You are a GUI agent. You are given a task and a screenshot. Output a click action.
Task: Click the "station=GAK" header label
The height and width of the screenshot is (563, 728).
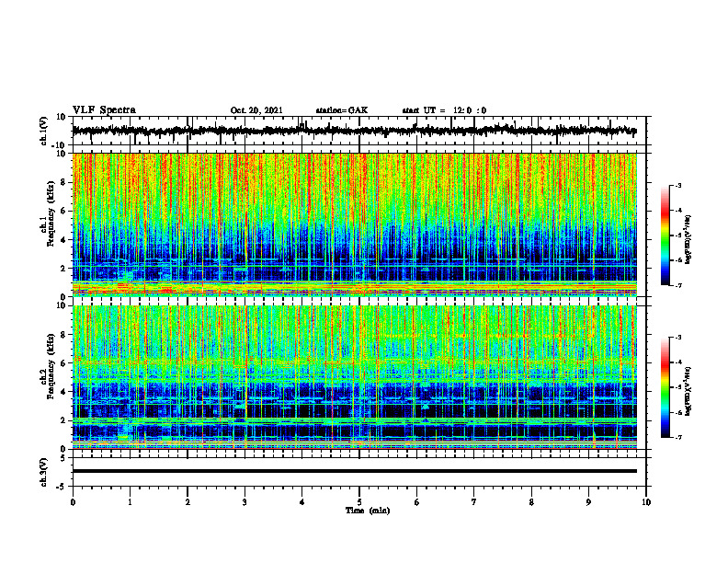click(x=342, y=110)
